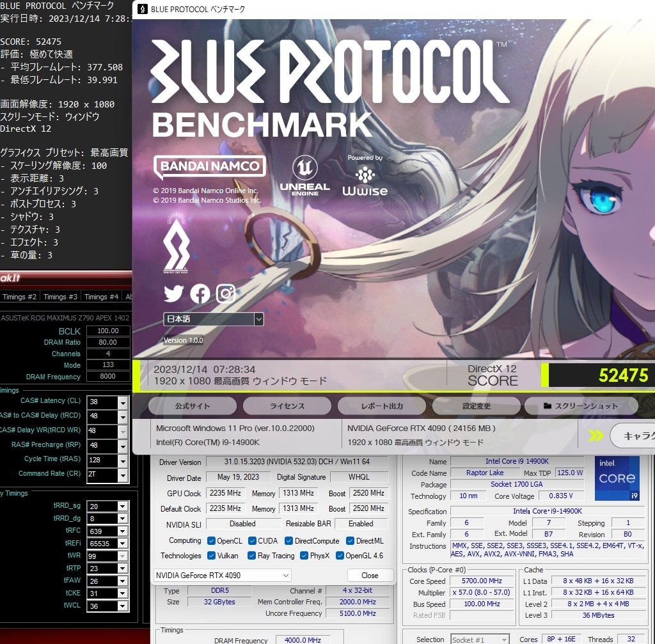Click the Bandai Namco logo
The image size is (655, 644).
[x=209, y=168]
